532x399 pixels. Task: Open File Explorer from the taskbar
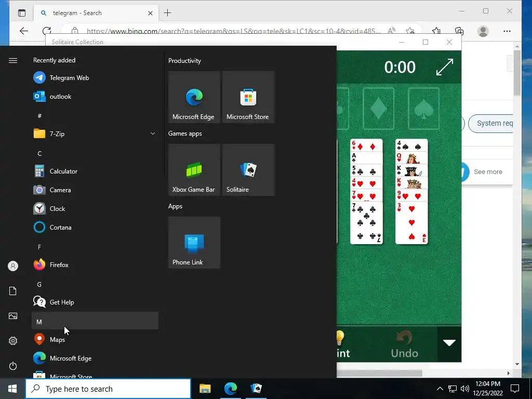(205, 389)
